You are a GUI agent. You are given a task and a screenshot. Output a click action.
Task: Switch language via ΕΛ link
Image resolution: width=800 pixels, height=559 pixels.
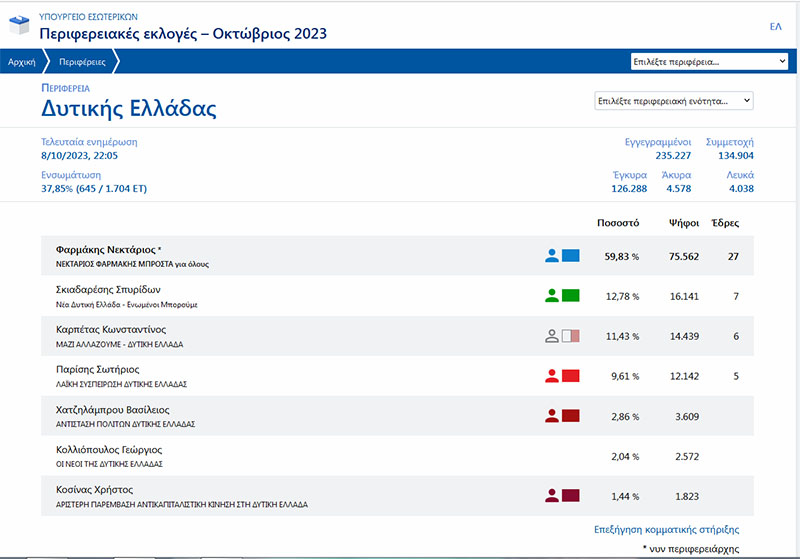775,26
